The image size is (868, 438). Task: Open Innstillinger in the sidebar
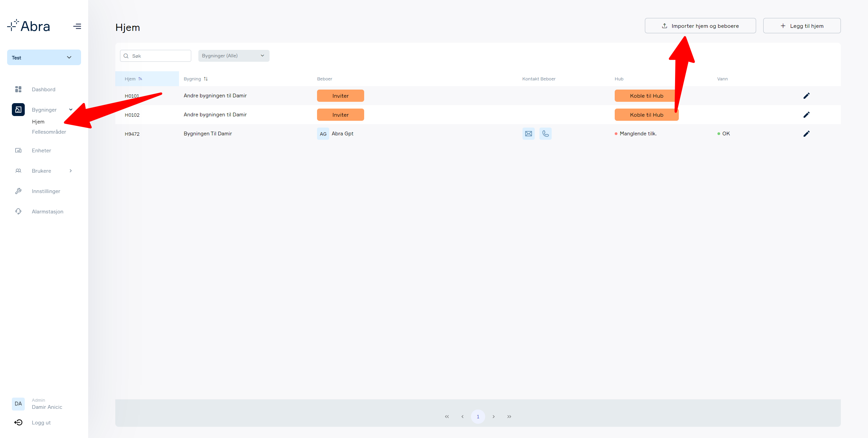point(46,191)
